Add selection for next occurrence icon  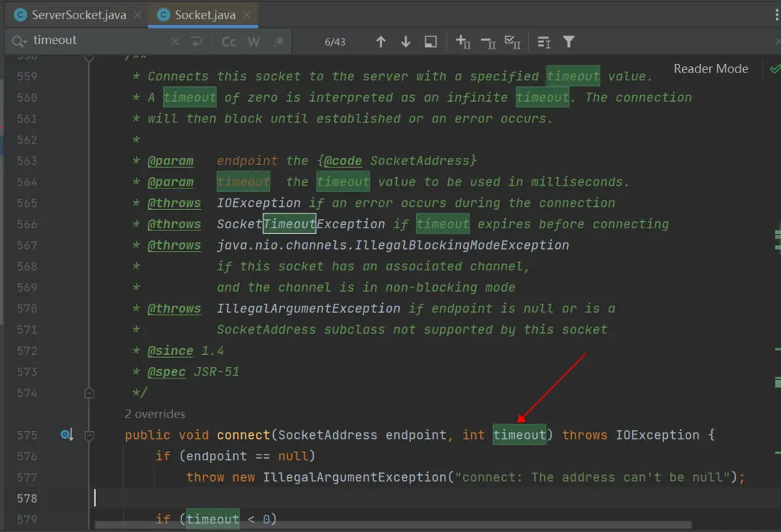463,42
